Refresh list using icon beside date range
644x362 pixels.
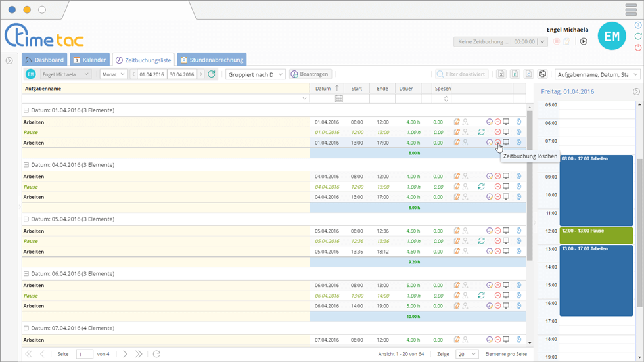pos(212,74)
